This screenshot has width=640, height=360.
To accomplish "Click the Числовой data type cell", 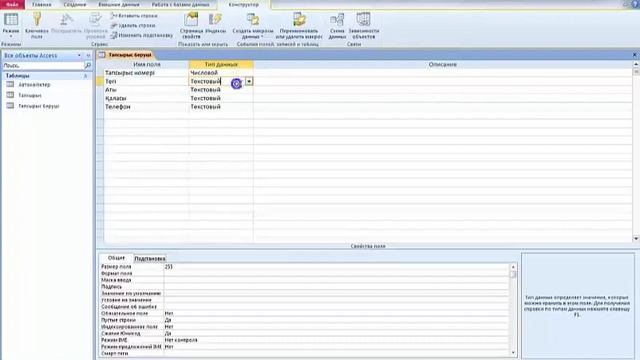I will click(221, 73).
